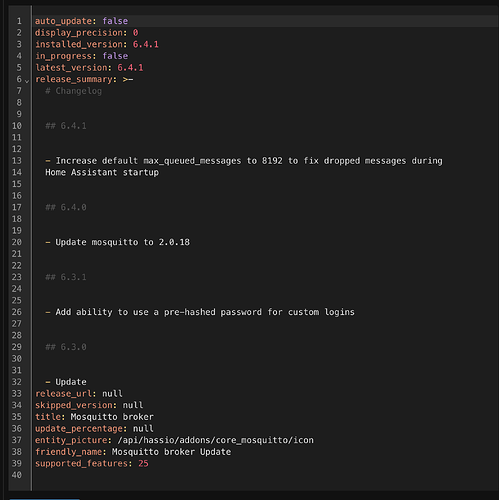499x500 pixels.
Task: Click 'Mosquitto broker' title value
Action: 112,417
